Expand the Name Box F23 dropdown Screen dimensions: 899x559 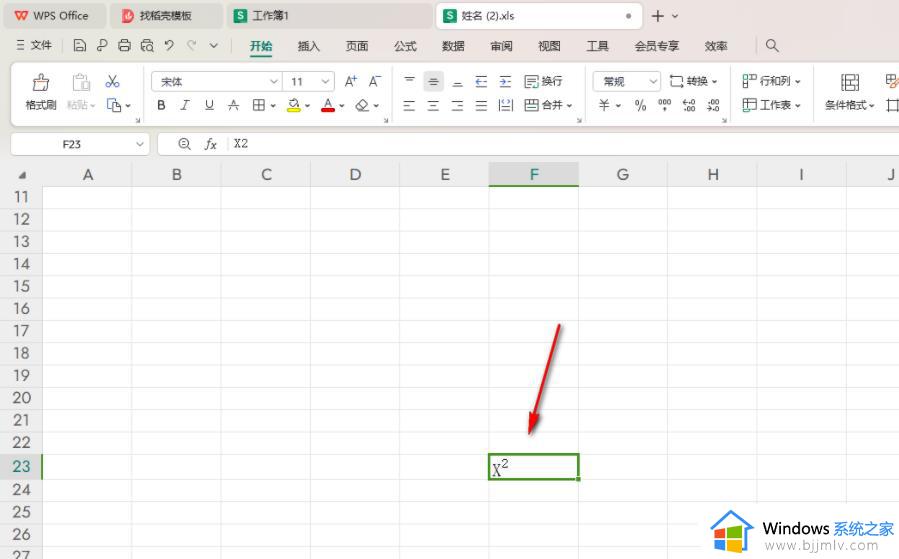coord(140,144)
